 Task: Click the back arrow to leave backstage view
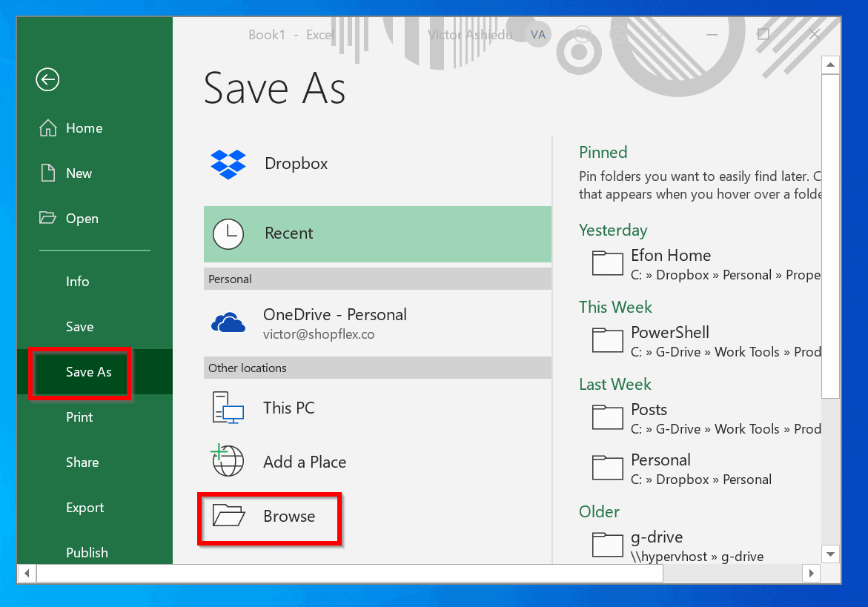coord(47,79)
